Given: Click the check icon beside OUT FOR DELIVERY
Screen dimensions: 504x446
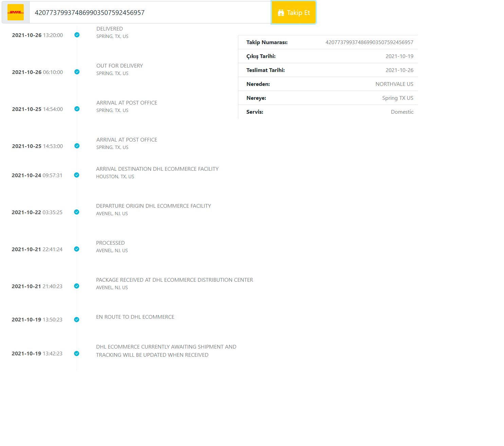Looking at the screenshot, I should pyautogui.click(x=77, y=72).
